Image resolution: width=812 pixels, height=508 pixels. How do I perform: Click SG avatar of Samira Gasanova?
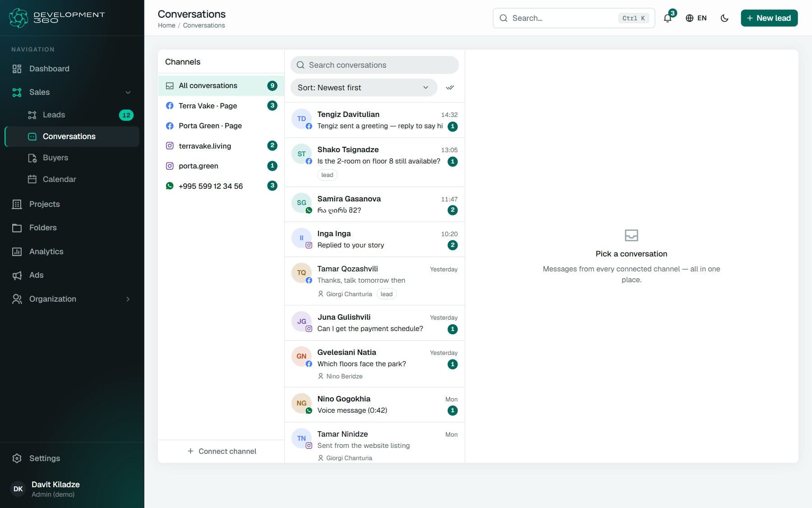tap(301, 203)
